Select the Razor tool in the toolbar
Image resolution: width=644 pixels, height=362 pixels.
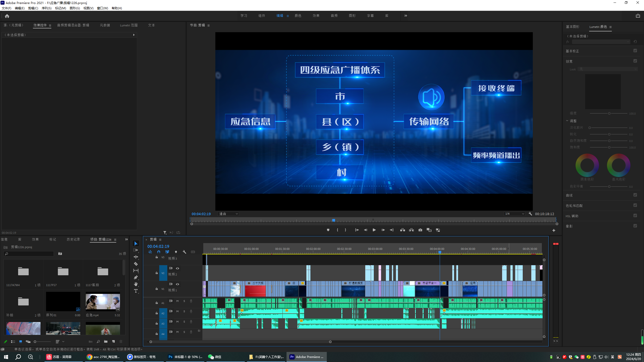coord(136,264)
